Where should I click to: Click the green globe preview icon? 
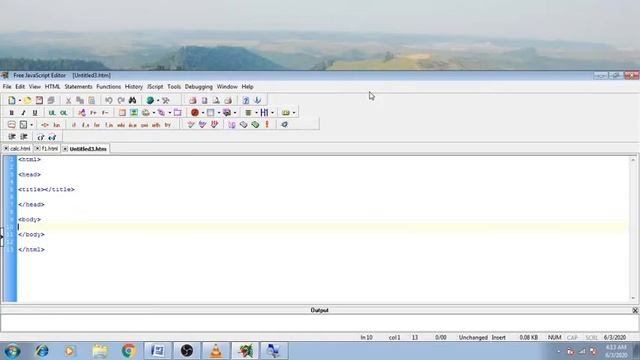click(x=150, y=100)
